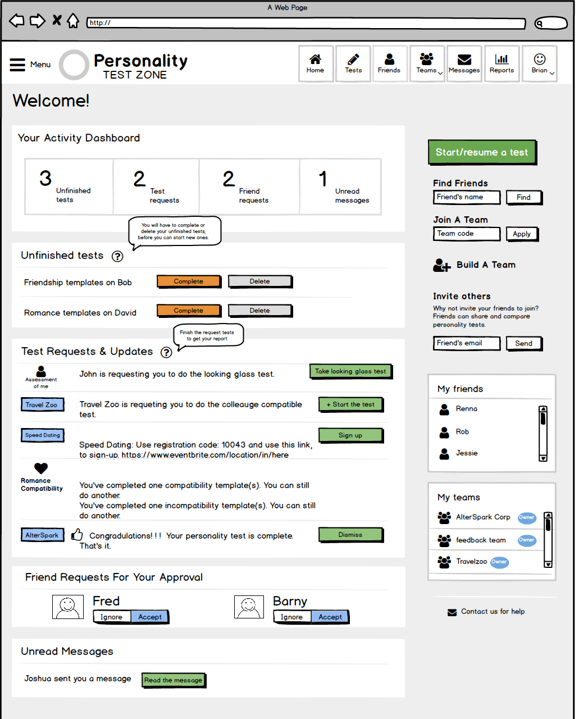This screenshot has height=719, width=588.
Task: Click the browser home icon
Action: click(x=73, y=21)
